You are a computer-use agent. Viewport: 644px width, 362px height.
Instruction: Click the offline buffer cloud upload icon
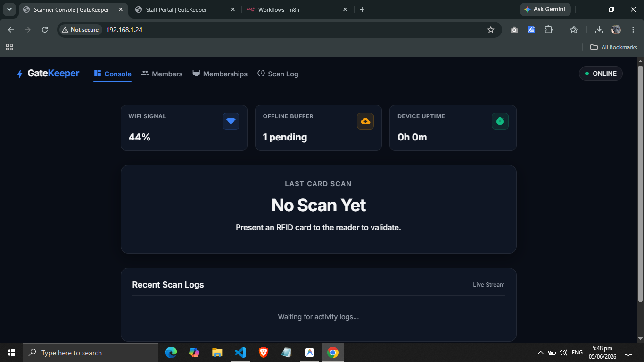coord(365,121)
